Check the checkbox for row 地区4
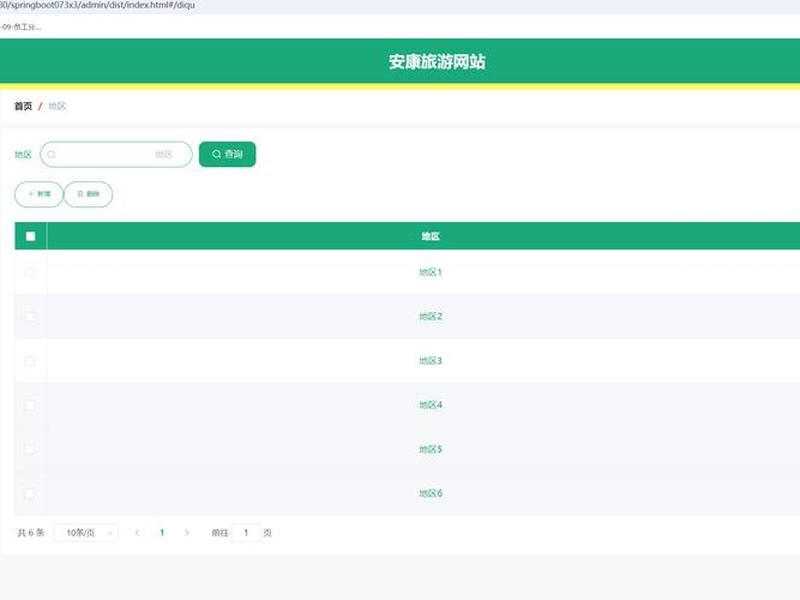Image resolution: width=800 pixels, height=600 pixels. pyautogui.click(x=30, y=405)
